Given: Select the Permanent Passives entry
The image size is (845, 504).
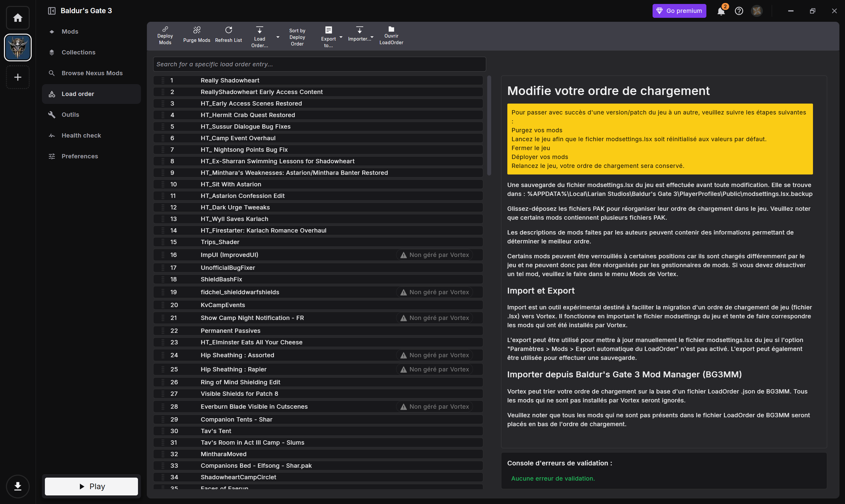Looking at the screenshot, I should coord(318,331).
